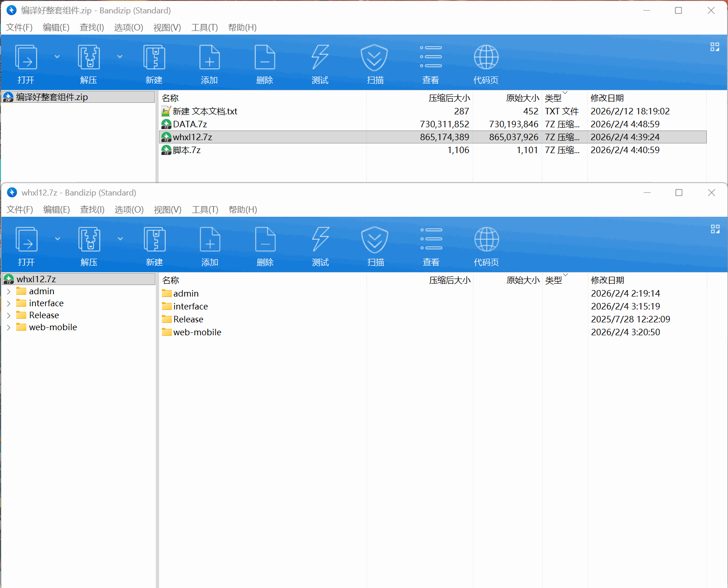Screen dimensions: 728x588
Task: Click the View (查看) icon in the top window
Action: tap(431, 58)
